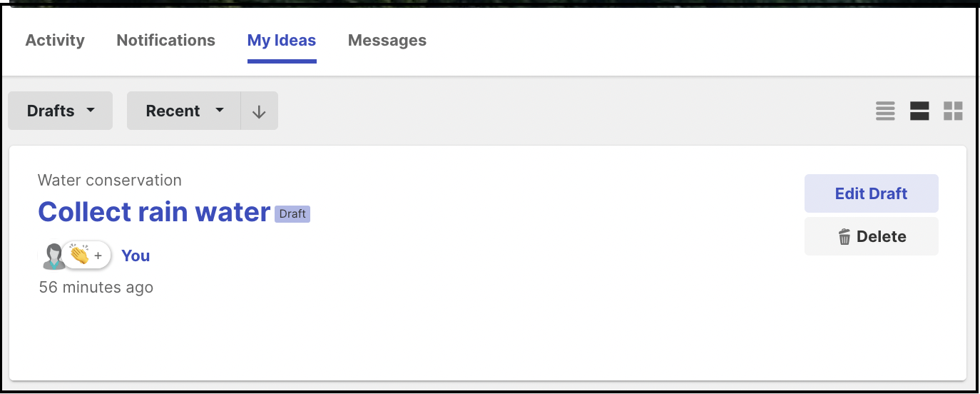Click the Water conservation campaign label

110,180
